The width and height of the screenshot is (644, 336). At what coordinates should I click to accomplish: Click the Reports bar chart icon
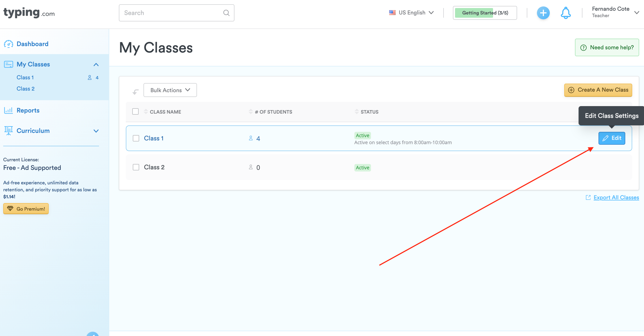tap(9, 110)
